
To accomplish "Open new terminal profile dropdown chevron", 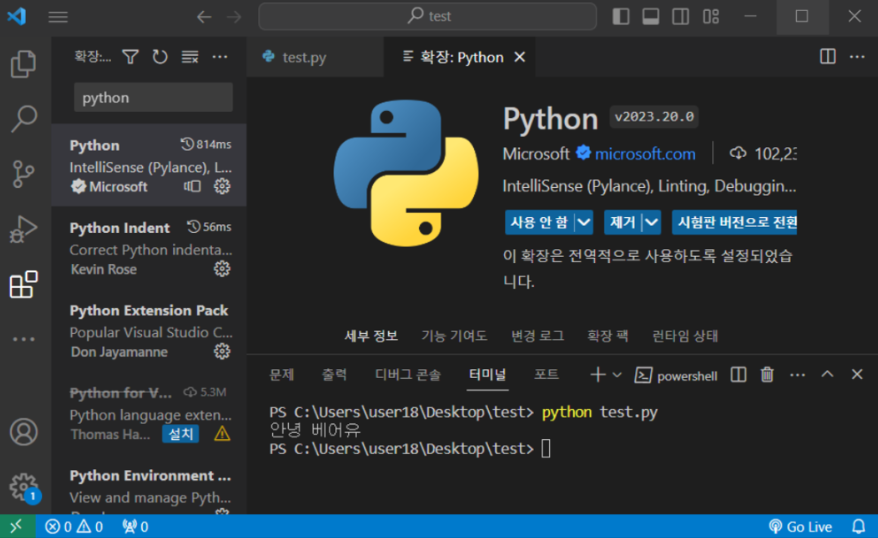I will click(x=617, y=375).
